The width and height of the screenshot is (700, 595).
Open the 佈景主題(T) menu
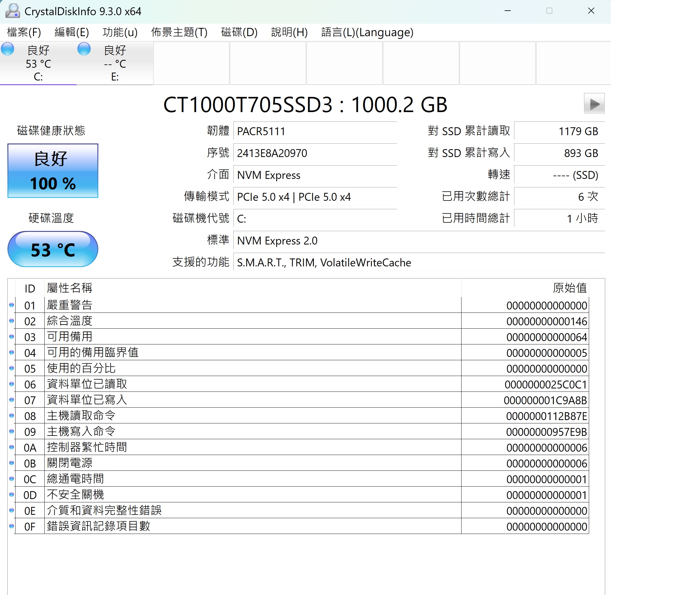click(x=179, y=32)
